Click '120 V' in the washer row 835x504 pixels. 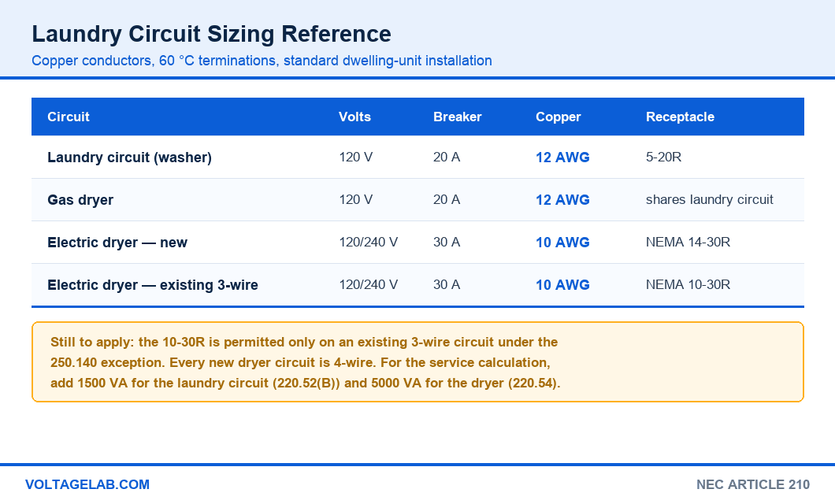click(x=356, y=157)
